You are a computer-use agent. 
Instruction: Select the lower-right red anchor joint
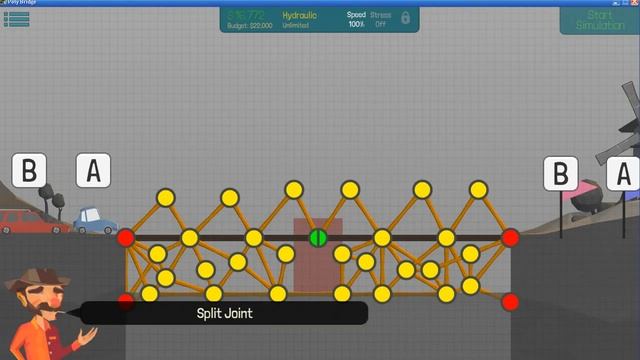pyautogui.click(x=510, y=302)
